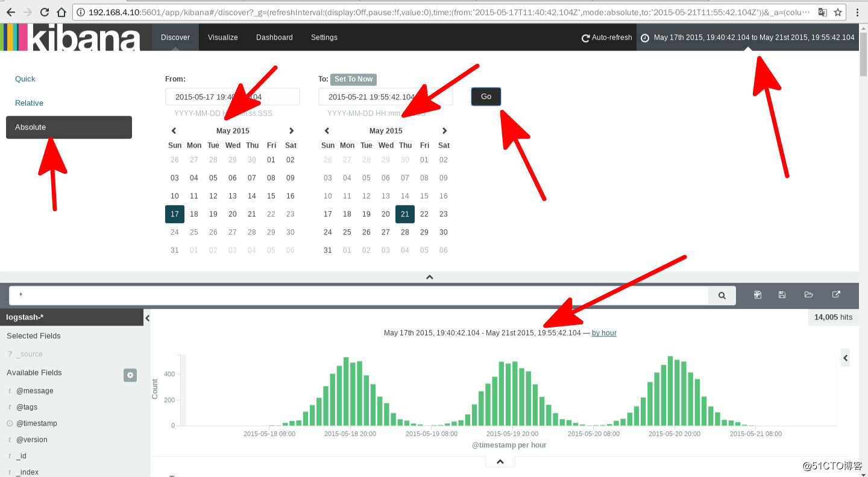The height and width of the screenshot is (477, 868).
Task: Open the Visualize tab
Action: coord(223,37)
